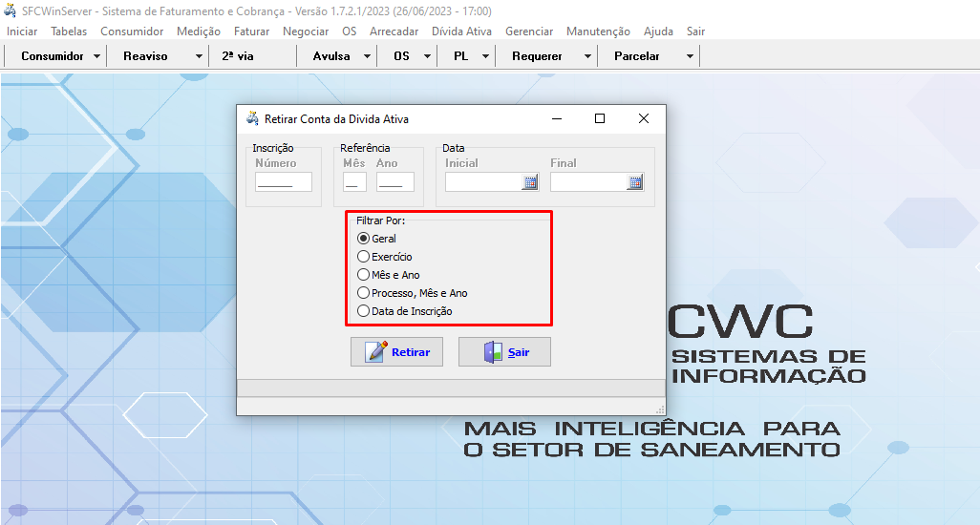
Task: Click the dialog's bottom-right resize grip
Action: (660, 409)
